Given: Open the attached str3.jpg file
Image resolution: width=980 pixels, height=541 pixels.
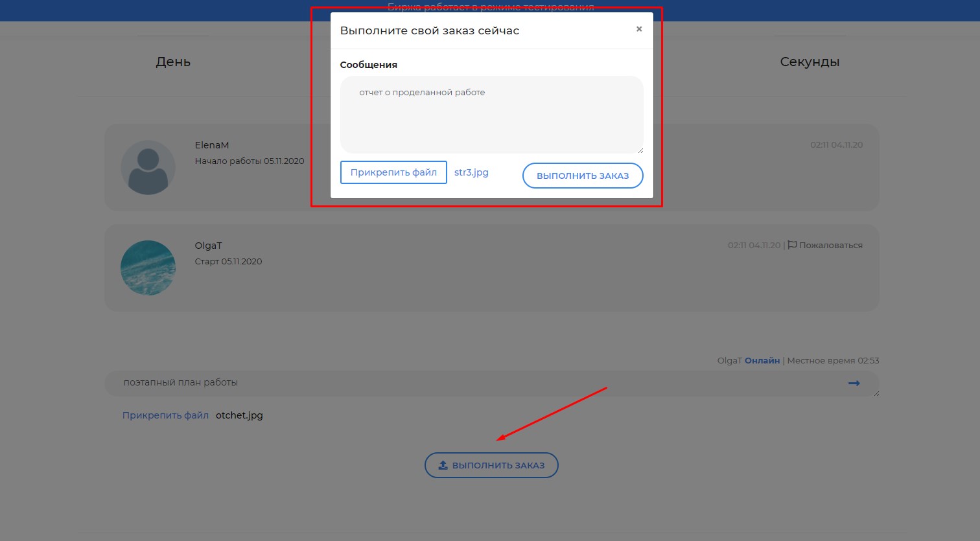Looking at the screenshot, I should [x=471, y=172].
